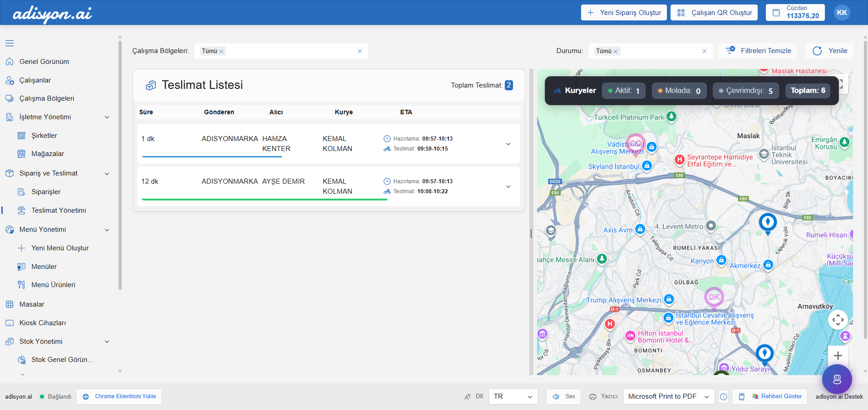Image resolution: width=868 pixels, height=410 pixels.
Task: Toggle the Ses sound button
Action: [x=564, y=396]
